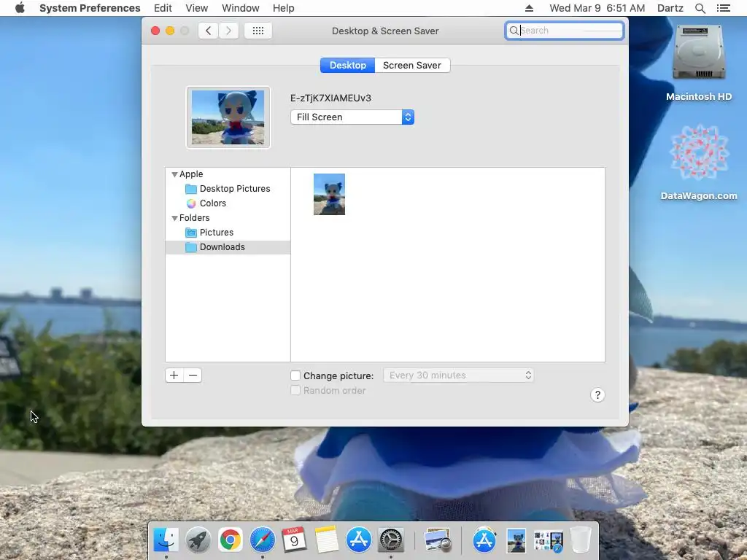Open Calendar from the Dock

point(295,540)
